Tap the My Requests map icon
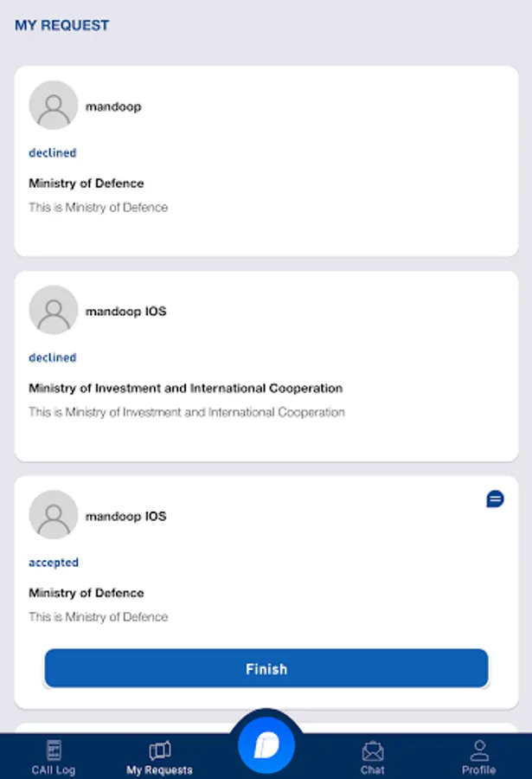 [x=159, y=750]
